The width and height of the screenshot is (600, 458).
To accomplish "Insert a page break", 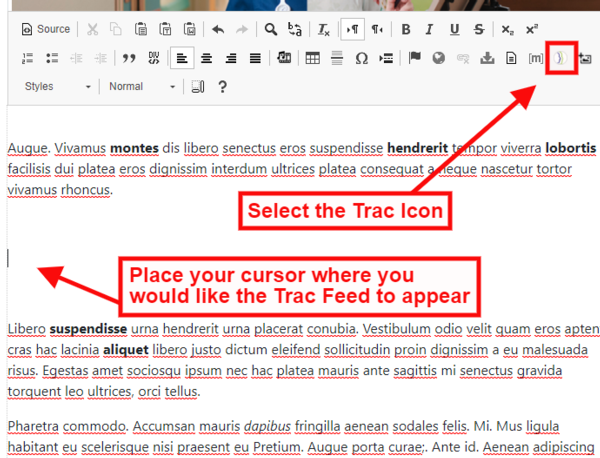I will pos(386,58).
